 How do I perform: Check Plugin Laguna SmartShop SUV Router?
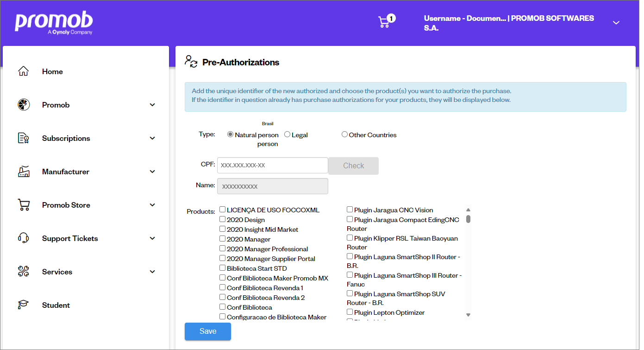[350, 293]
